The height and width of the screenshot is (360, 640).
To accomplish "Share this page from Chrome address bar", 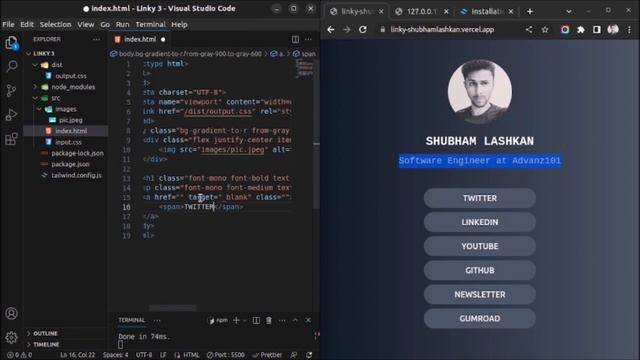I will 529,29.
